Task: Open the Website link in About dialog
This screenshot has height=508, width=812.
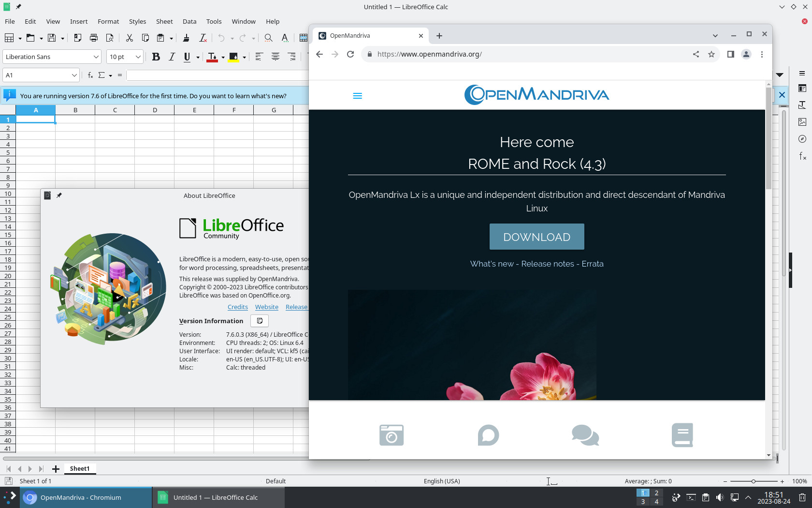Action: [x=267, y=307]
